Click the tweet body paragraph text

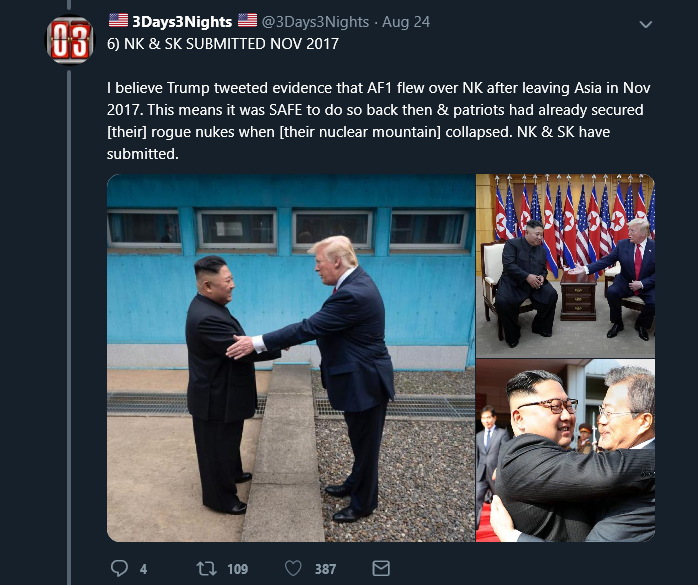click(378, 121)
